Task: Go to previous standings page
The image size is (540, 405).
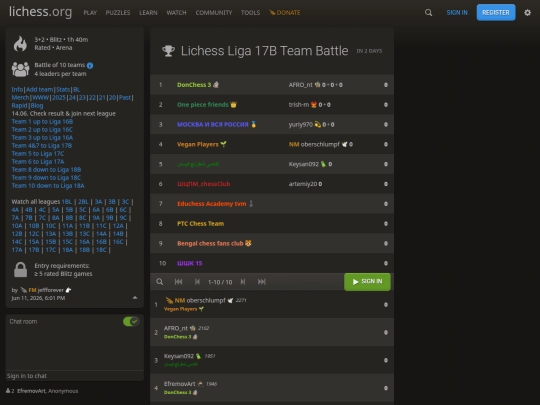Action: coord(197,282)
